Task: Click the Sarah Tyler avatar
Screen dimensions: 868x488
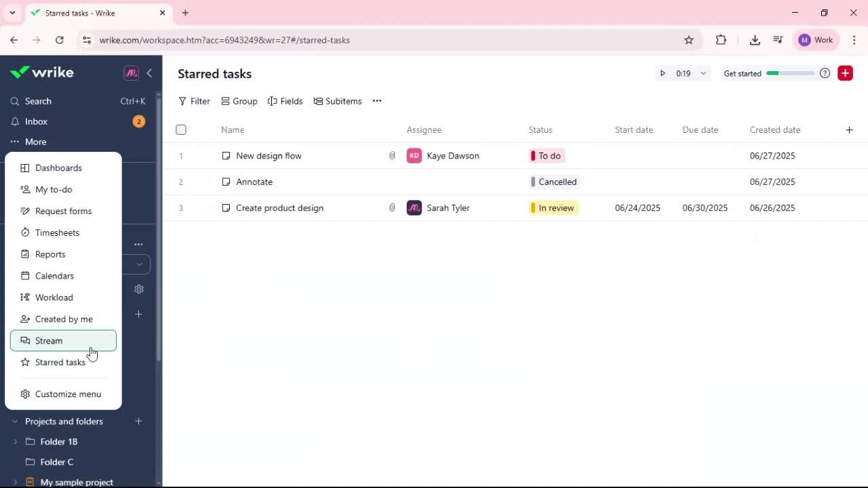Action: [x=414, y=208]
